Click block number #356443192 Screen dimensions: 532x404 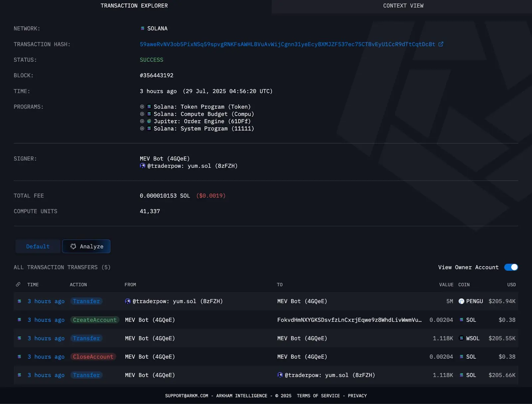coord(157,75)
